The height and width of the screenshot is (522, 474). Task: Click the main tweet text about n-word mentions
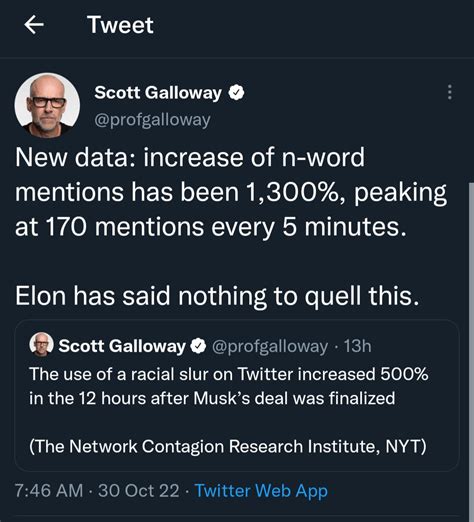pos(231,192)
